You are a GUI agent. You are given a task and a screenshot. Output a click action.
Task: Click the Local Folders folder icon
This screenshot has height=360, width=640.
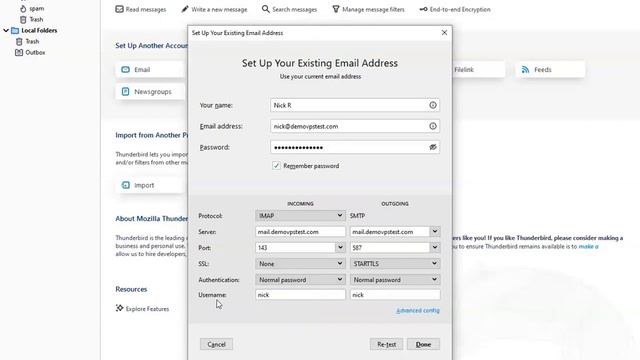pyautogui.click(x=15, y=31)
